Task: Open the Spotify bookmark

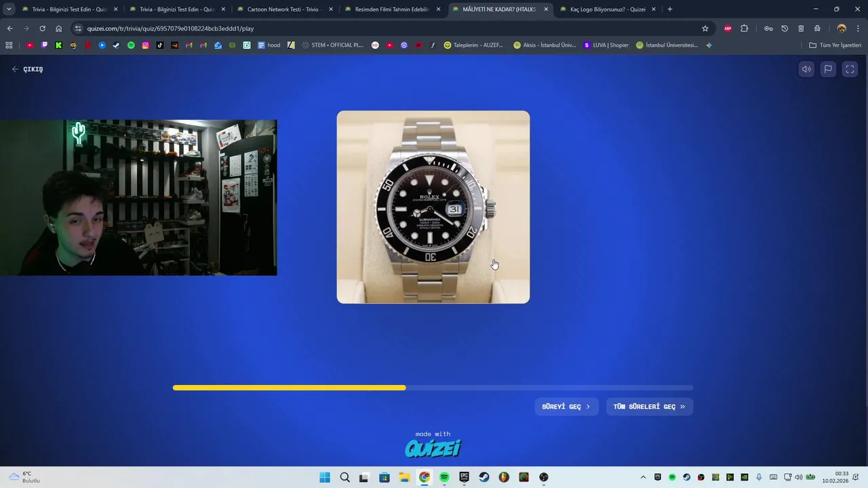Action: pyautogui.click(x=131, y=45)
